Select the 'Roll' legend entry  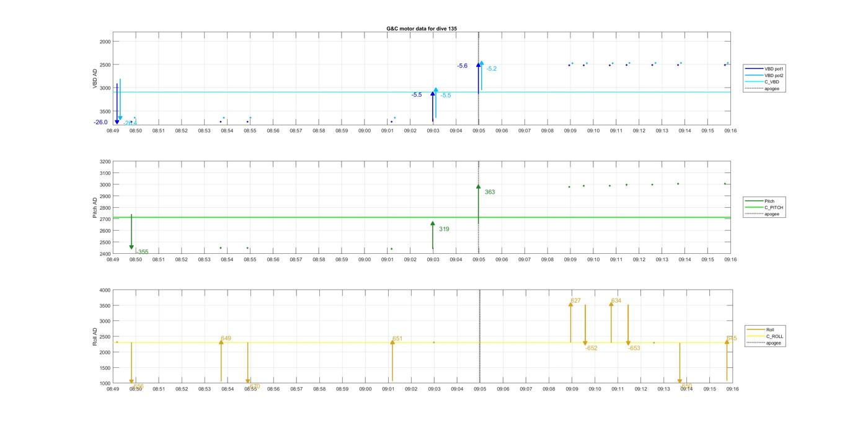pos(770,329)
